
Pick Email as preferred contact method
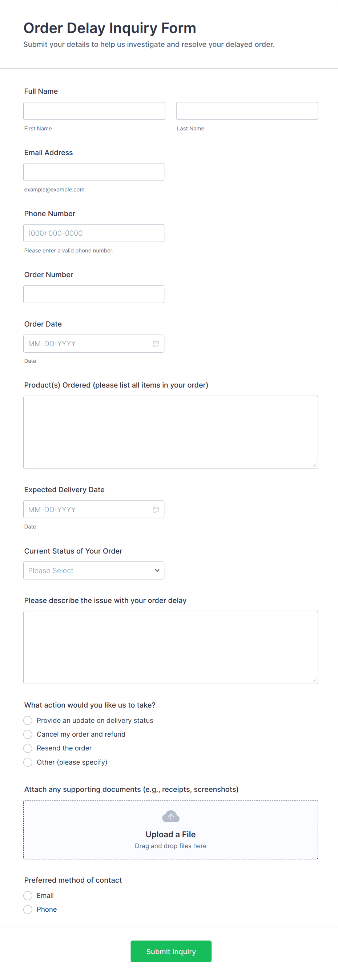[x=28, y=895]
